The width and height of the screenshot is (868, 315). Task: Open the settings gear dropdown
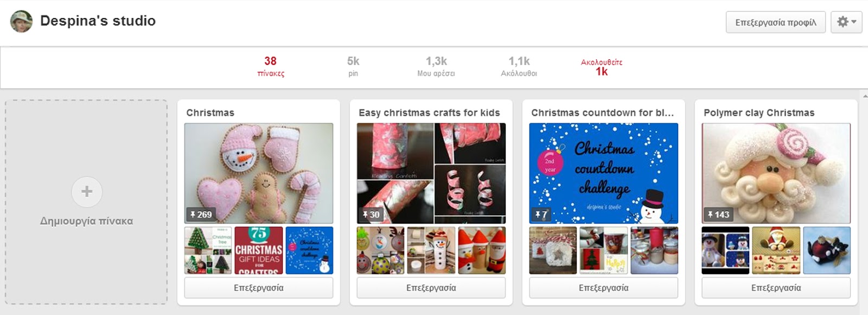pos(846,22)
